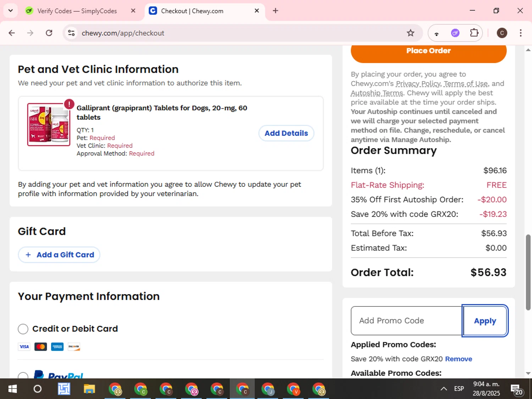
Task: Click the scrollbar up arrow
Action: (528, 50)
